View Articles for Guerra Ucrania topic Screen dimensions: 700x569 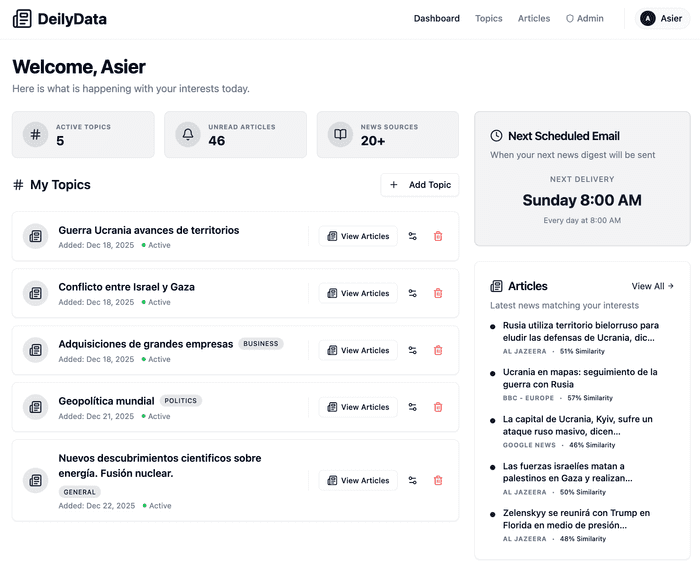(358, 237)
